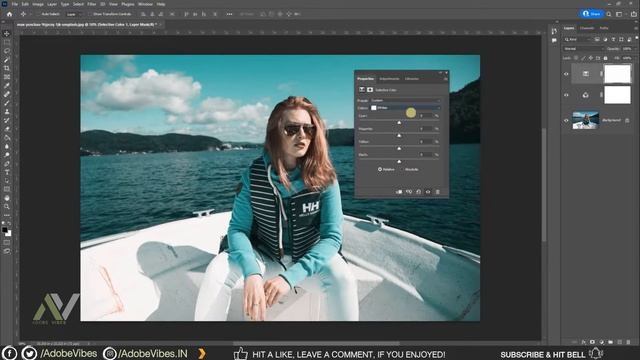
Task: Select the Type tool
Action: (x=7, y=172)
